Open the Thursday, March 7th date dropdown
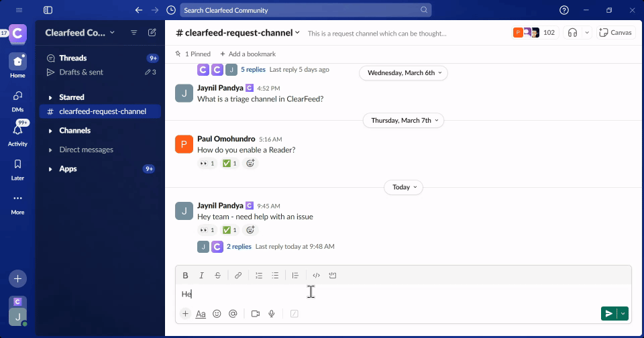This screenshot has height=338, width=644. pyautogui.click(x=403, y=121)
